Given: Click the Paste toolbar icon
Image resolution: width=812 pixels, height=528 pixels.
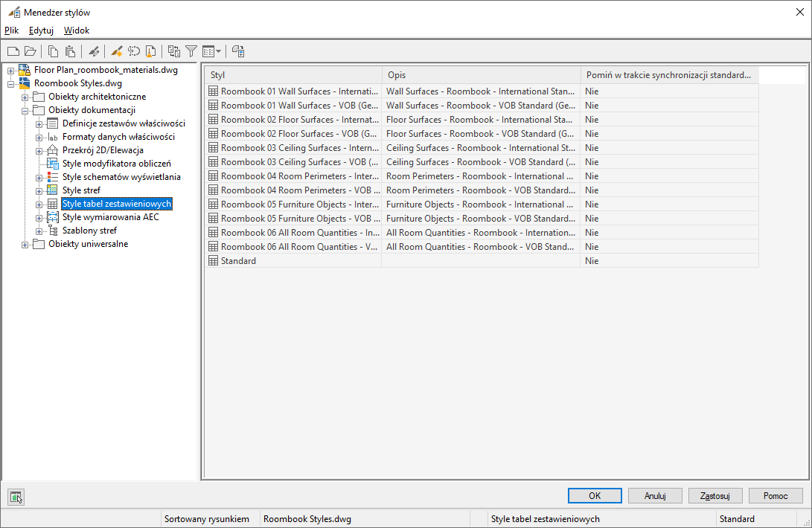Looking at the screenshot, I should pos(71,51).
